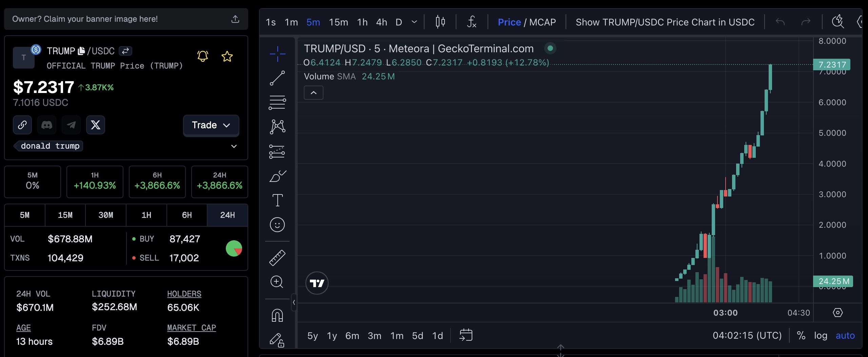868x357 pixels.
Task: Click the share/upload banner icon
Action: 235,19
